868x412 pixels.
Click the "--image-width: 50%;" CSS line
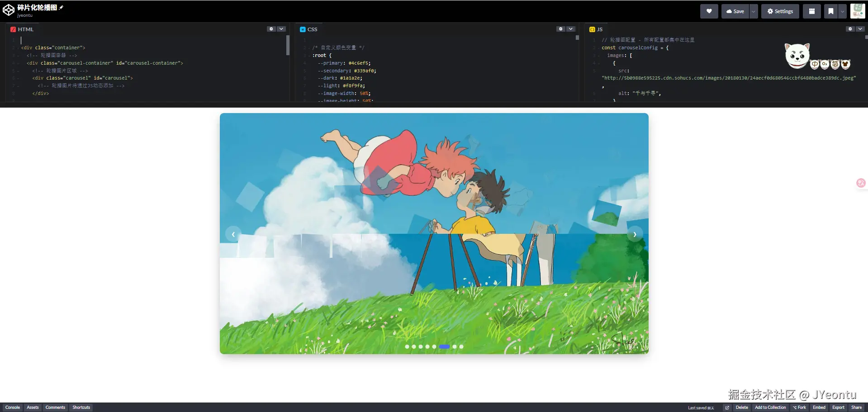pyautogui.click(x=344, y=94)
